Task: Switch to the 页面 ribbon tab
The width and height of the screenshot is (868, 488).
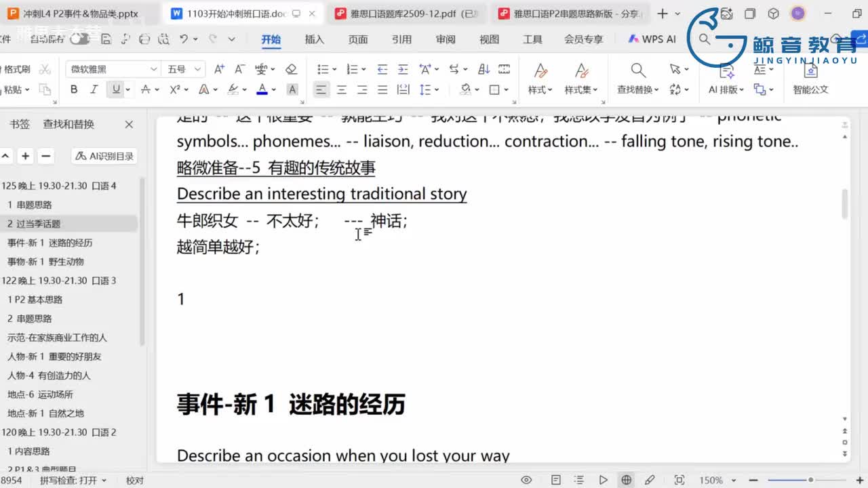Action: (x=358, y=39)
